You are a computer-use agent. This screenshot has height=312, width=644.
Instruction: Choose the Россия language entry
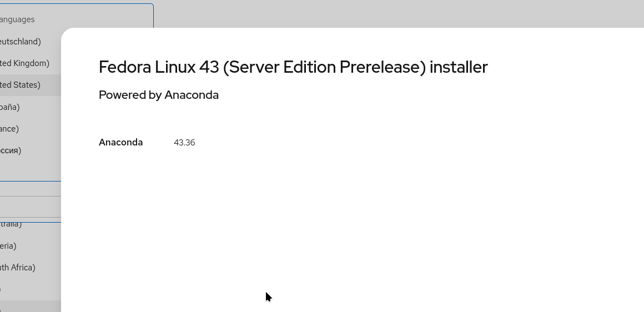[x=11, y=150]
